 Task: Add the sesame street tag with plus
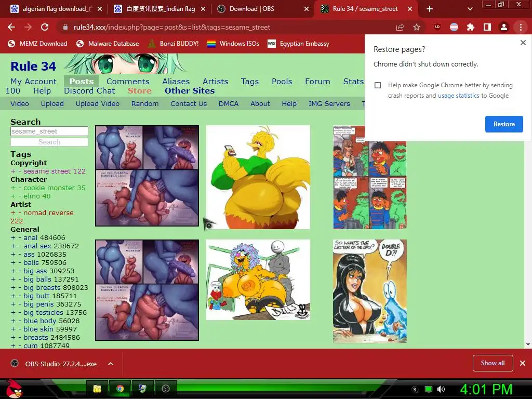(x=13, y=171)
